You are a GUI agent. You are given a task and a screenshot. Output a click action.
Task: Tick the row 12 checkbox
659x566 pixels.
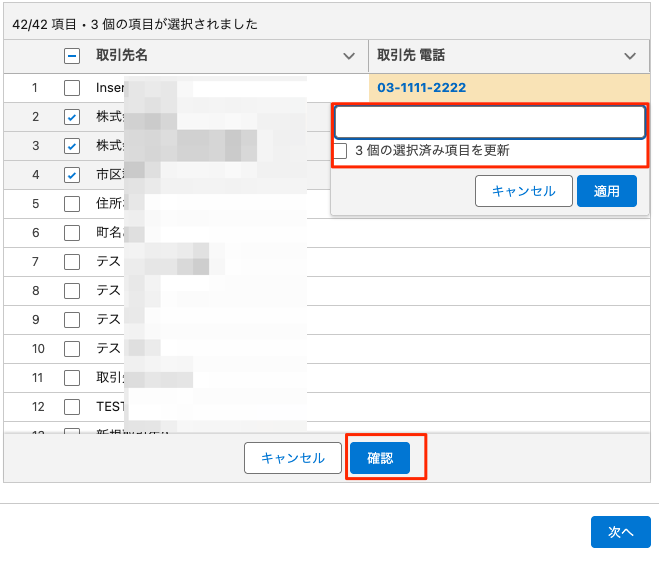pos(72,407)
